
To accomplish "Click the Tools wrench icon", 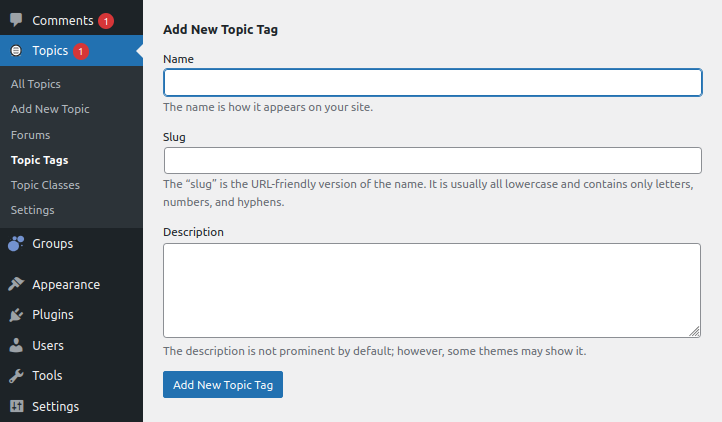I will tap(16, 376).
